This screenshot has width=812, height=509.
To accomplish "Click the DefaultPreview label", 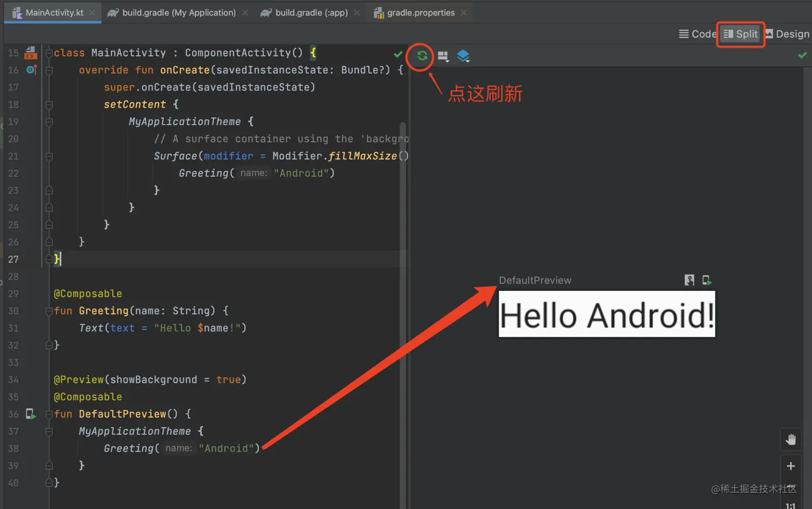I will pos(535,280).
